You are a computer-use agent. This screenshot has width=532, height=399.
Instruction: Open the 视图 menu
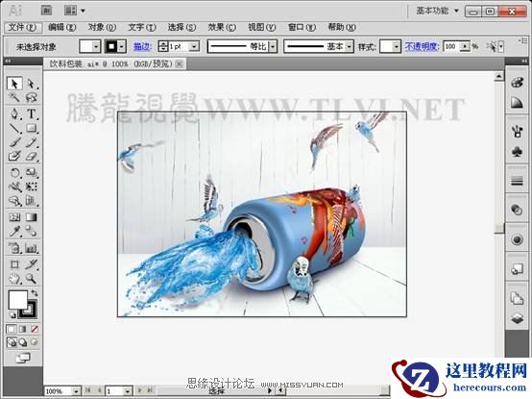pos(261,27)
